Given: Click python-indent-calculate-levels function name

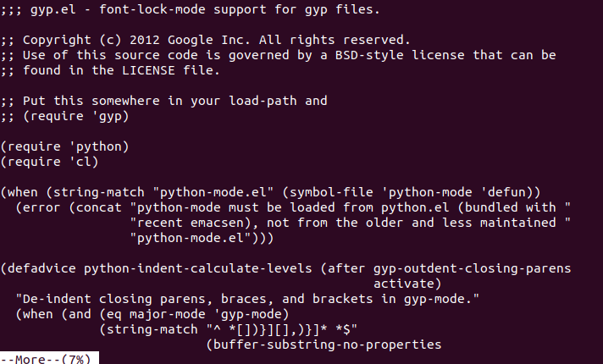Looking at the screenshot, I should (197, 268).
